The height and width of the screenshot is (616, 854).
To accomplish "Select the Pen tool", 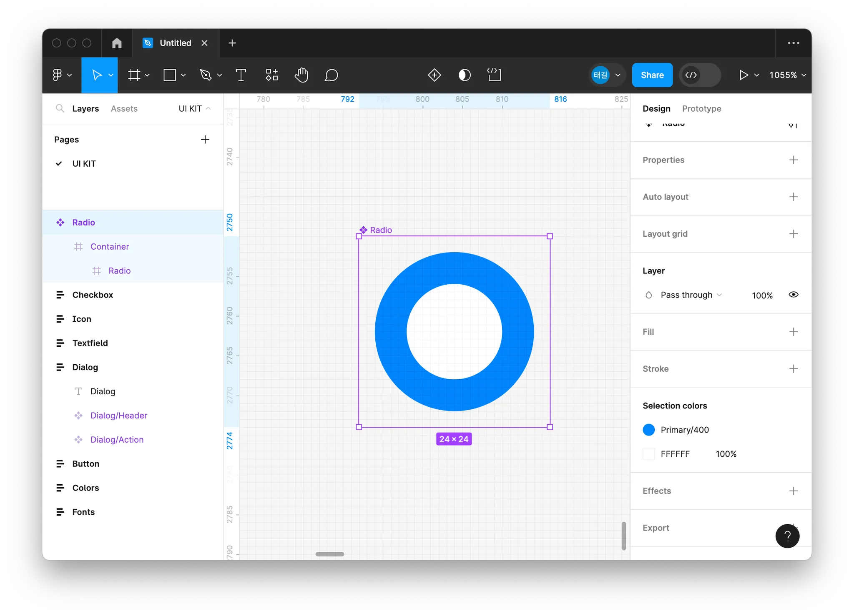I will 206,75.
